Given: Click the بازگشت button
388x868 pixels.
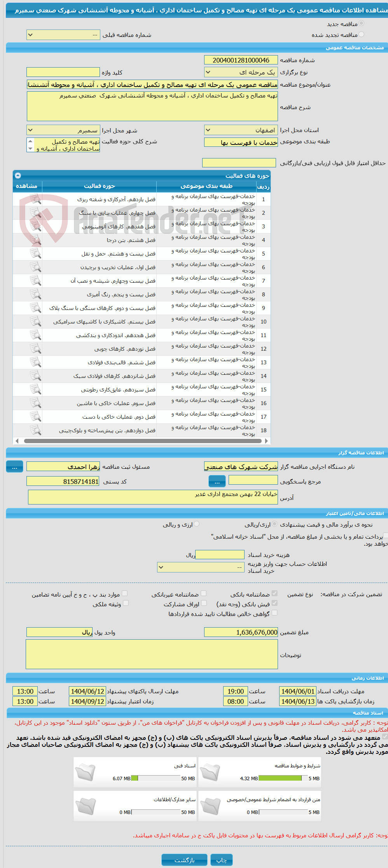Looking at the screenshot, I should (185, 860).
